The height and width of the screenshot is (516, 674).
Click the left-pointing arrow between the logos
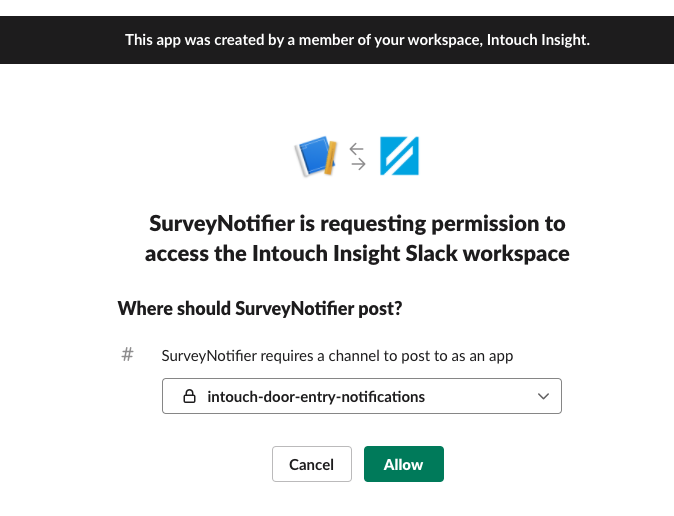(357, 148)
